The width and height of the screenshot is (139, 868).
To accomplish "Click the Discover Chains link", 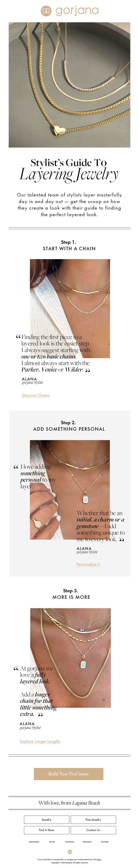I will point(36,395).
